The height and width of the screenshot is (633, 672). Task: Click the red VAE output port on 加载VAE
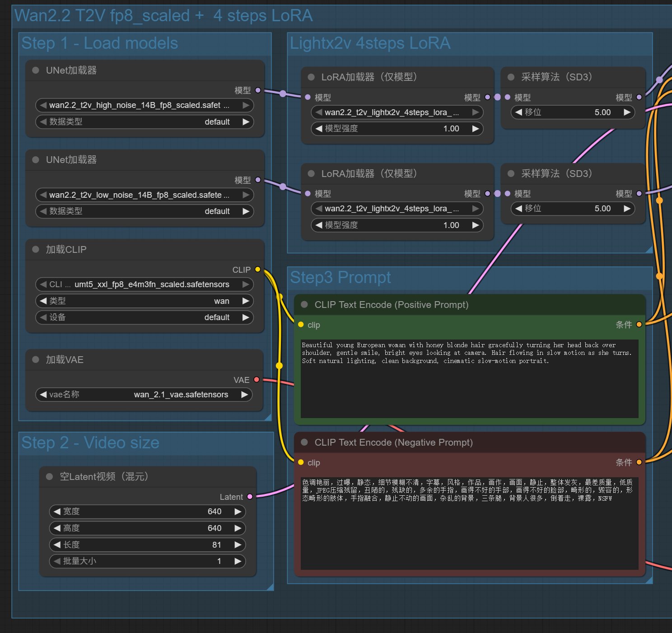pos(257,380)
